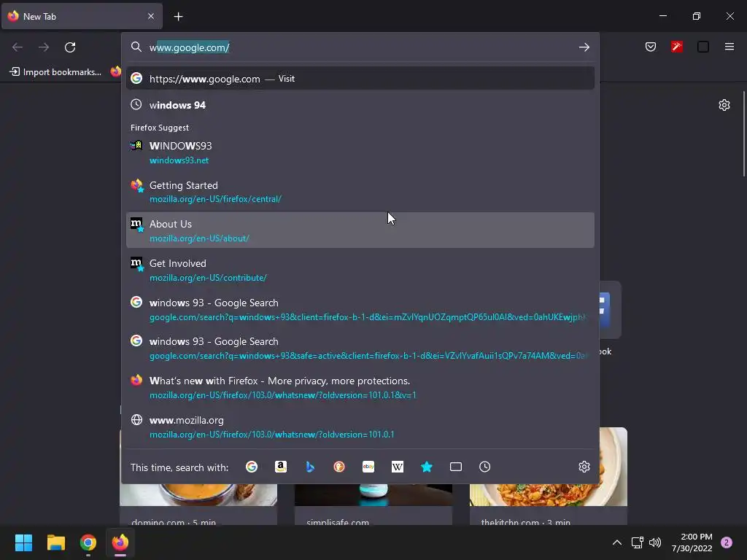Screen dimensions: 747x560
Task: Click the Go arrow in the address bar
Action: click(x=584, y=47)
